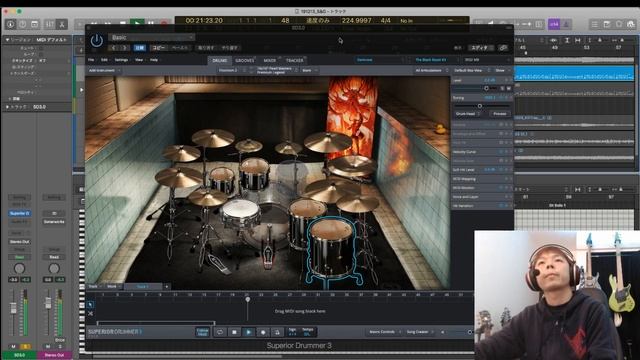640x360 pixels.
Task: Go to previous plugin preset arrow
Action: tap(114, 48)
